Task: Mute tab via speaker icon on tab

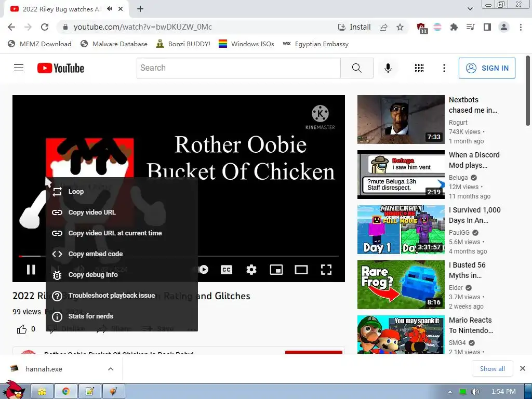Action: coord(109,9)
